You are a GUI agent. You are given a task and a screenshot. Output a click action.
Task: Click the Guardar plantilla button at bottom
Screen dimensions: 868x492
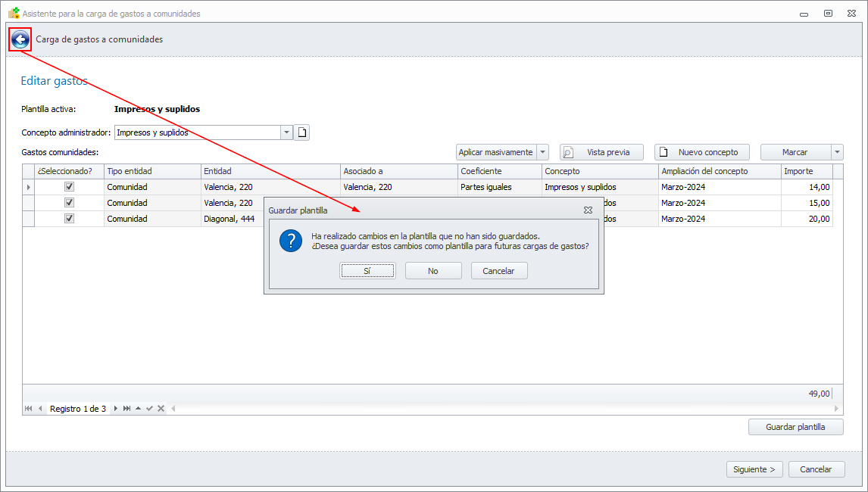795,427
